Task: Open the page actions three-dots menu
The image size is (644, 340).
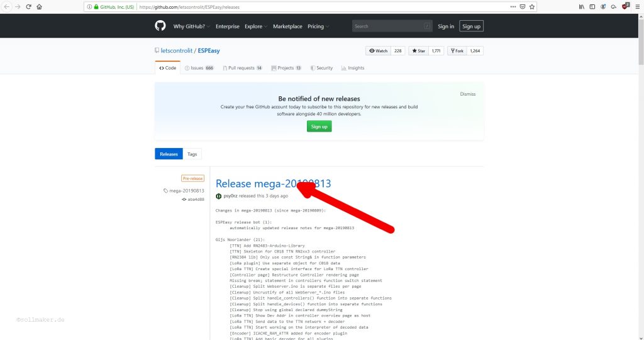Action: tap(513, 6)
